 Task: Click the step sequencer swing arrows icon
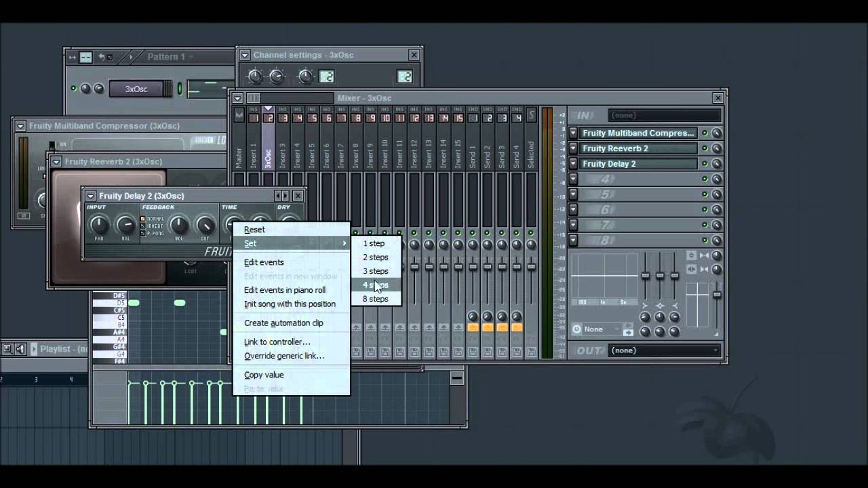coord(73,57)
